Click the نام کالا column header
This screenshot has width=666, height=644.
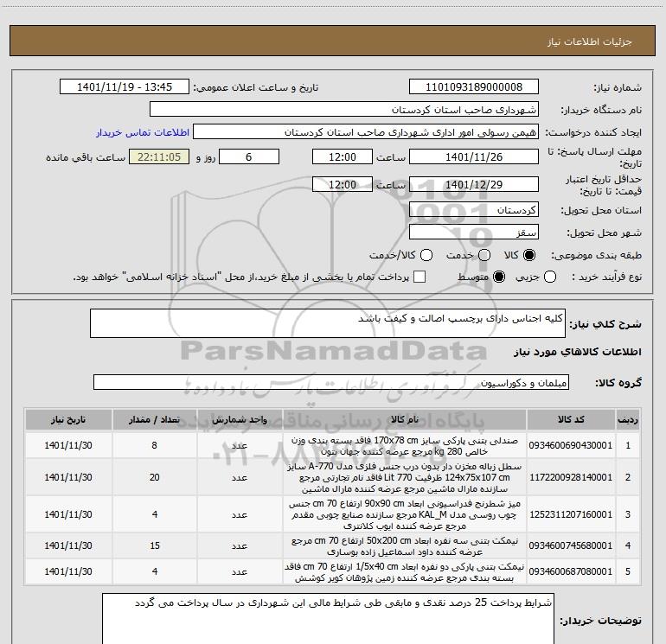pos(405,420)
